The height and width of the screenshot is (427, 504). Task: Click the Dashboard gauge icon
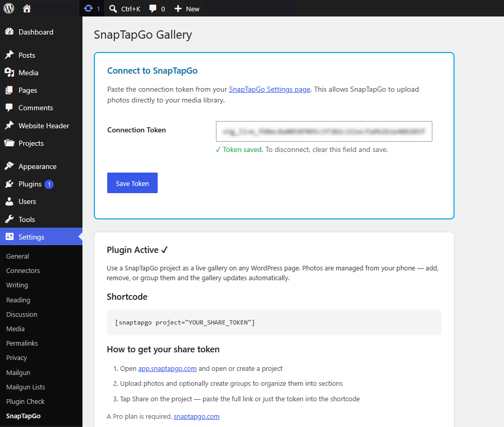click(9, 32)
